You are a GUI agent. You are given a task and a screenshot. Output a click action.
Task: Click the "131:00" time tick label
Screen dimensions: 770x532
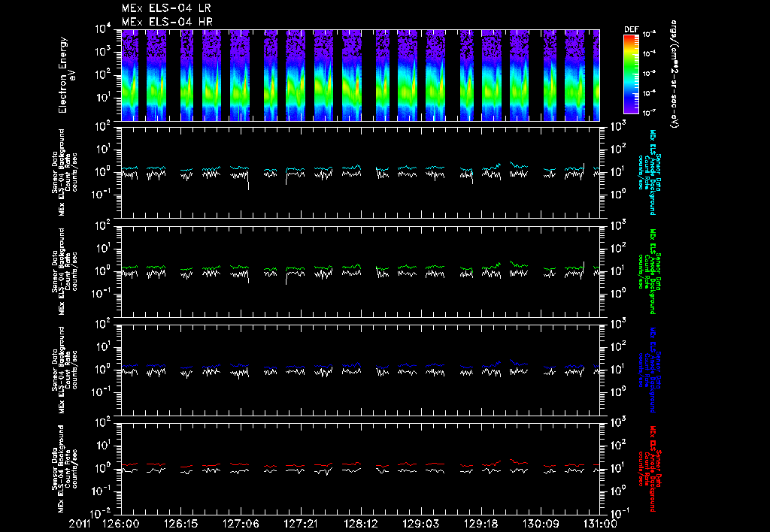click(600, 524)
